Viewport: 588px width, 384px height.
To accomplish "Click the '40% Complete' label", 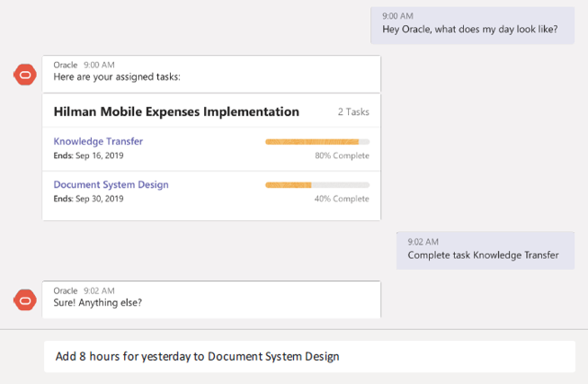I will (x=342, y=199).
